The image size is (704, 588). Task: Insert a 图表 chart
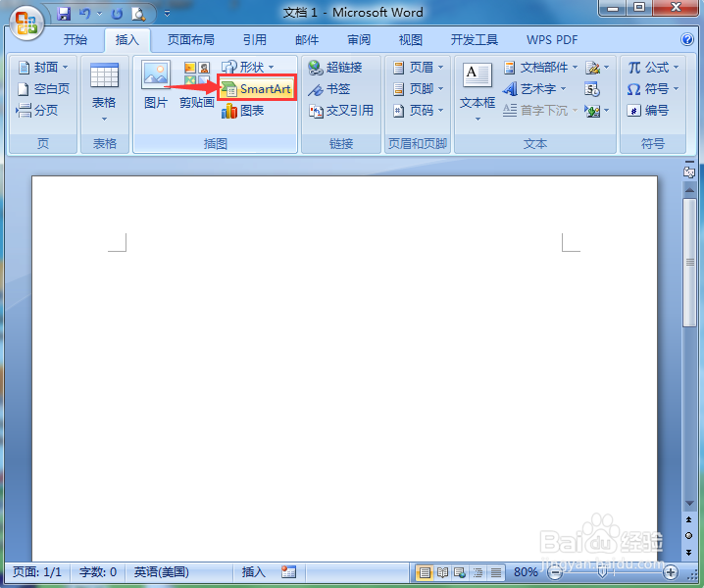pyautogui.click(x=242, y=111)
